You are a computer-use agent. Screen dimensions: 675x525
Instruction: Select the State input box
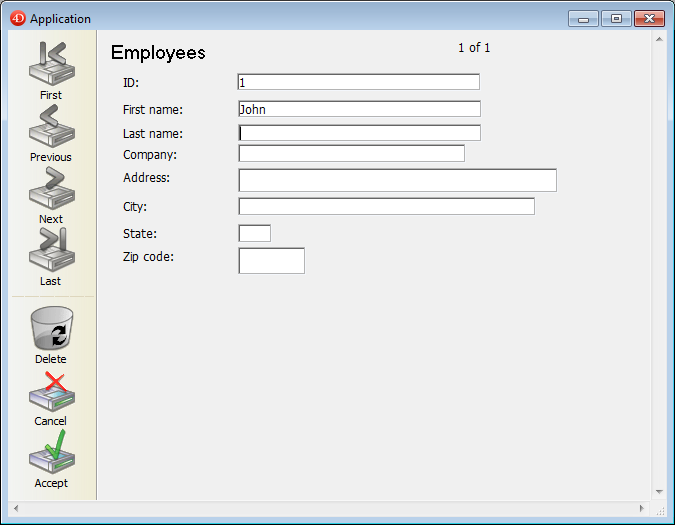click(254, 233)
